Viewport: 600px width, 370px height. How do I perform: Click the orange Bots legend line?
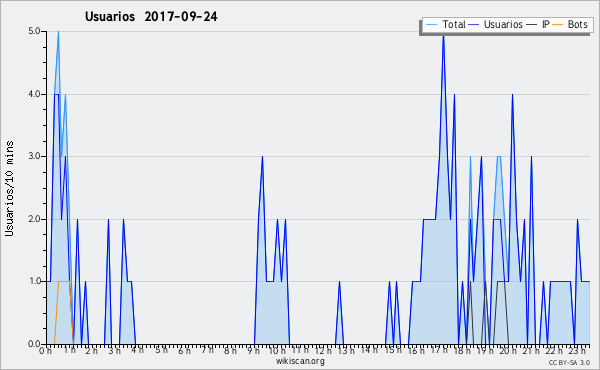[x=558, y=25]
